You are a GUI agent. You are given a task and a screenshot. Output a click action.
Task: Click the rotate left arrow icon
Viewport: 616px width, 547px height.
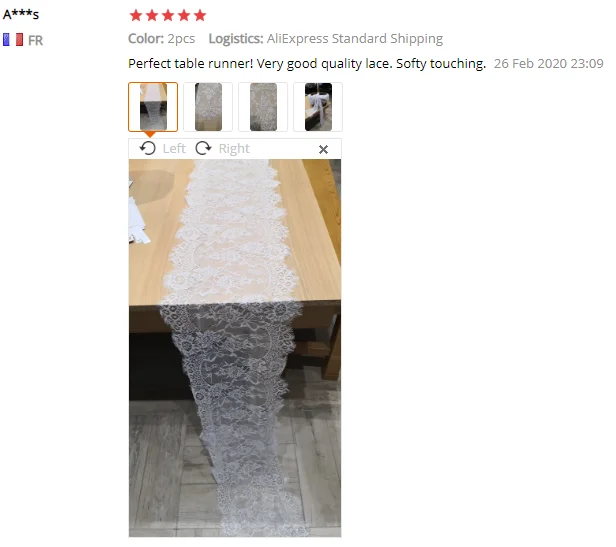[x=148, y=149]
